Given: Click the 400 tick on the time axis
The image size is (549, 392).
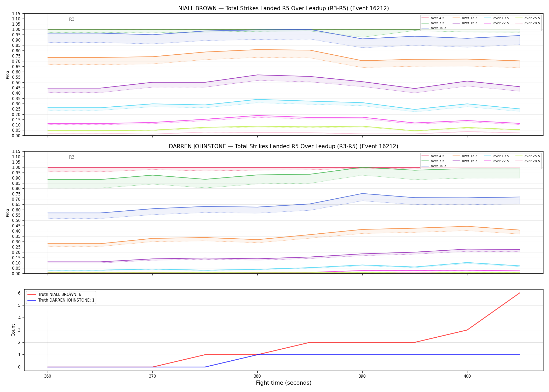Looking at the screenshot, I should (467, 376).
